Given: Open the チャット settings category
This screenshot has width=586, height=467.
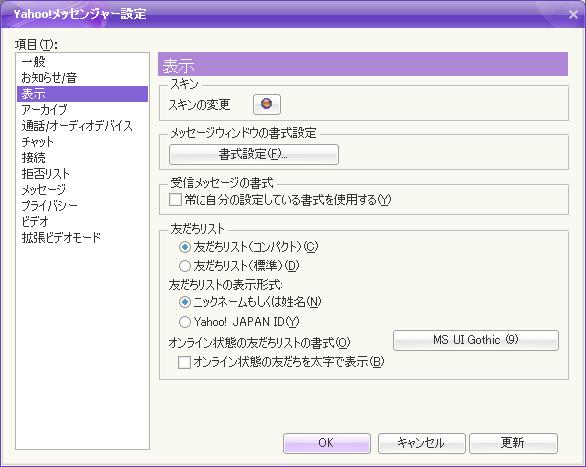Looking at the screenshot, I should [x=82, y=142].
